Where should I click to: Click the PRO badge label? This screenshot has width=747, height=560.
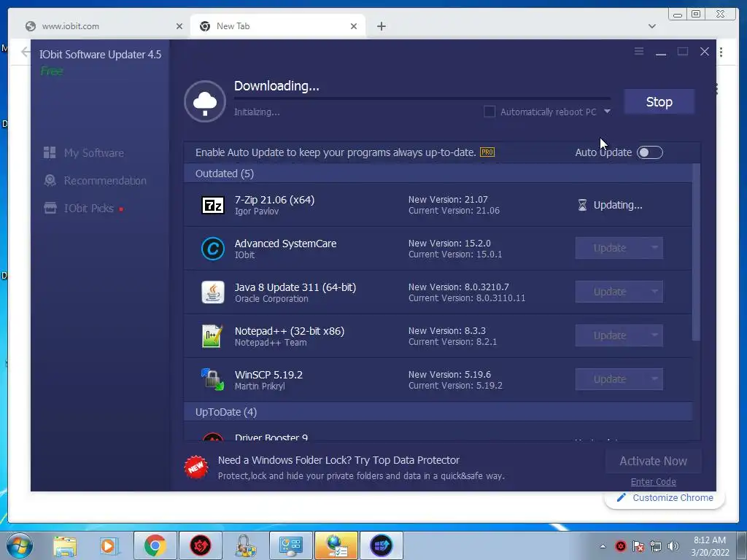(487, 152)
